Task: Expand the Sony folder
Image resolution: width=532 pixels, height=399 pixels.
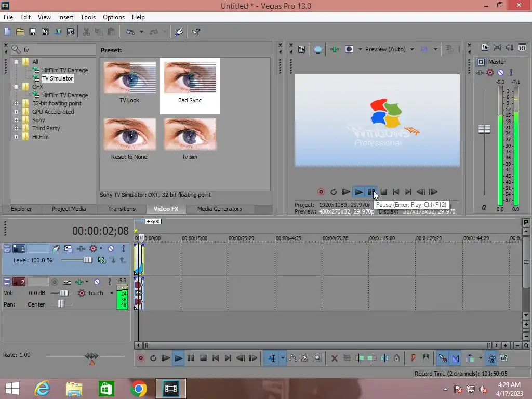Action: [x=16, y=120]
